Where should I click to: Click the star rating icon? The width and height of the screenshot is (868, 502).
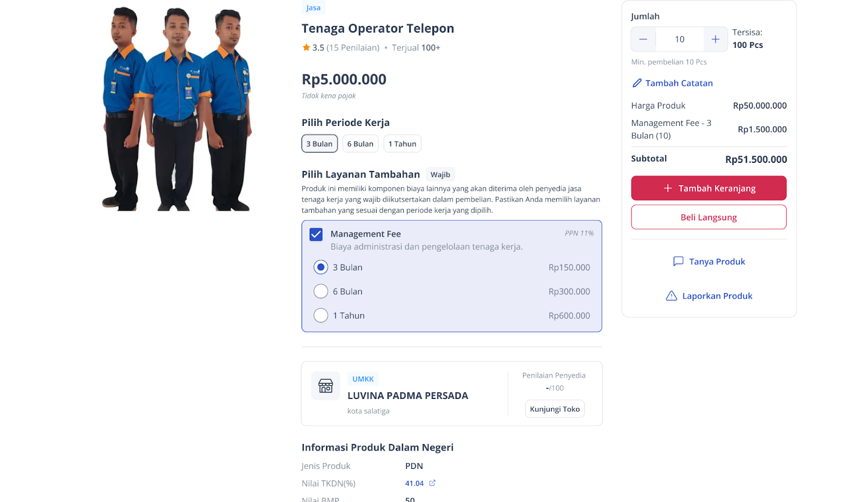click(306, 48)
